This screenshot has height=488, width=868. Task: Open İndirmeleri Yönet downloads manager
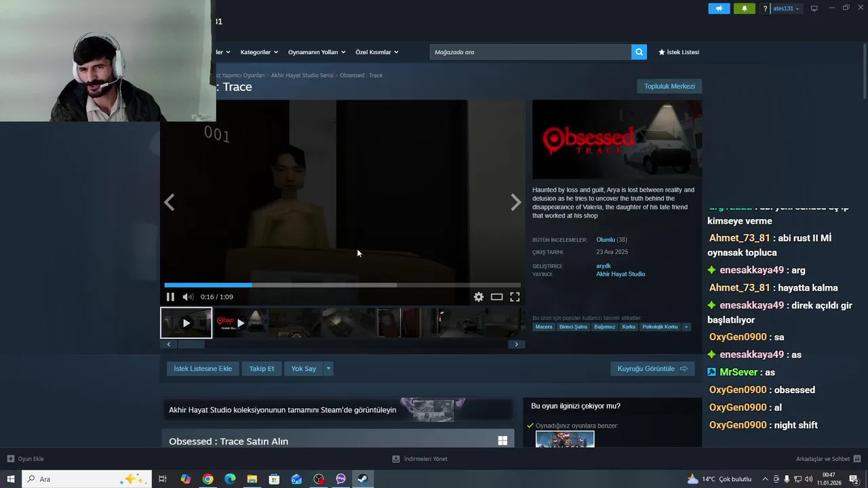420,459
